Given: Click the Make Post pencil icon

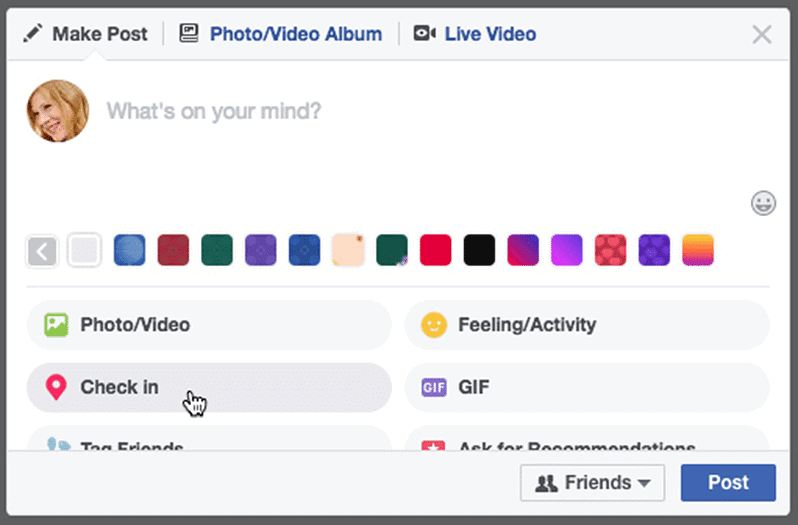Looking at the screenshot, I should pyautogui.click(x=33, y=34).
